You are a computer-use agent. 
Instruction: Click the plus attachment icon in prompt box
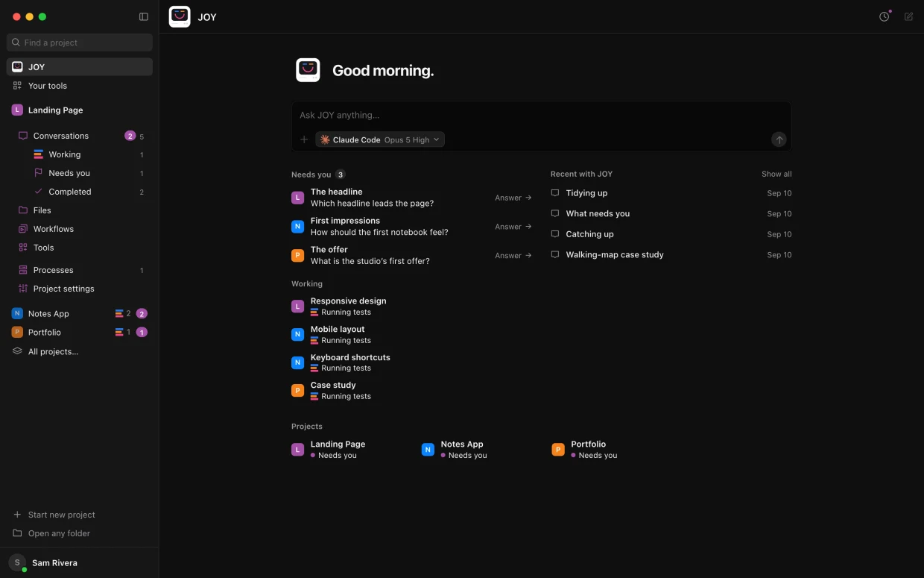coord(304,139)
